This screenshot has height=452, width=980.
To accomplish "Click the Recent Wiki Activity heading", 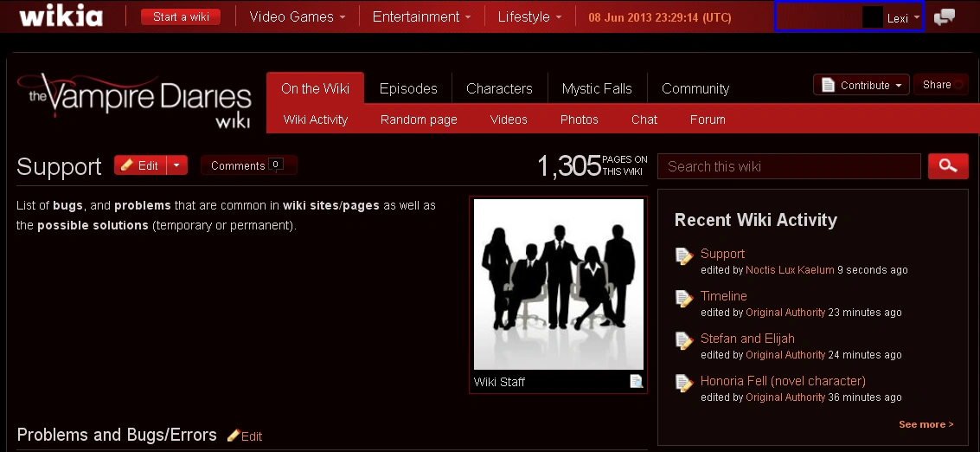I will click(x=756, y=220).
